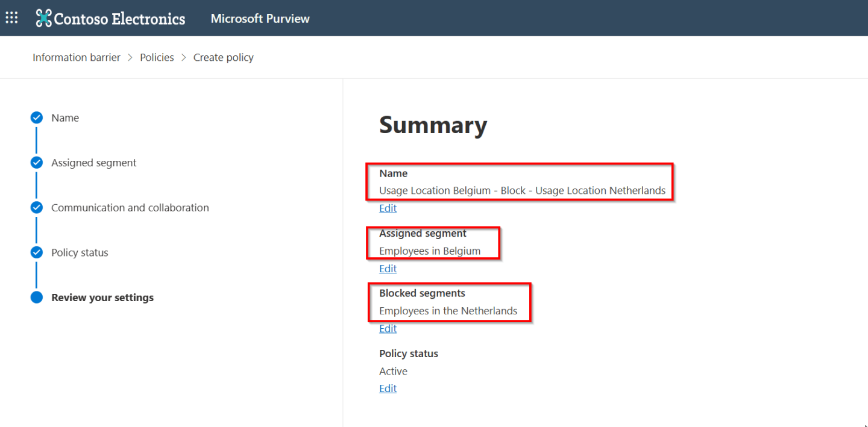Click first breadcrumb chevron separator
The width and height of the screenshot is (868, 427).
point(130,58)
